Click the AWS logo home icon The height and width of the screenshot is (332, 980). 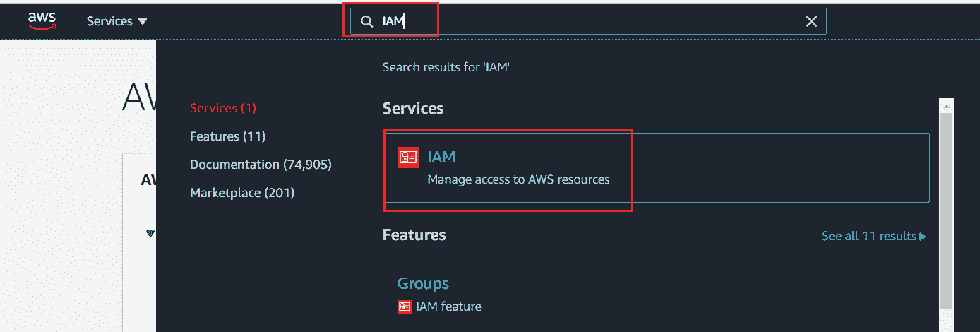(42, 21)
